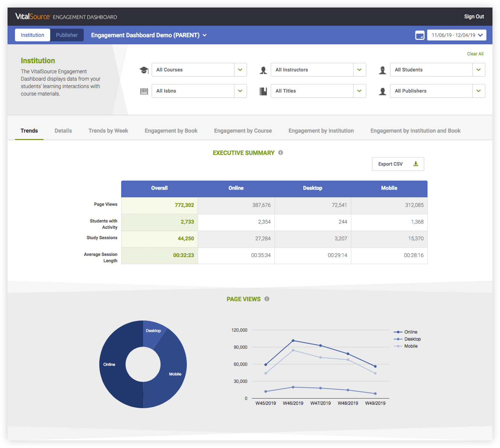This screenshot has height=448, width=500.
Task: Click the book Titles icon
Action: (x=263, y=91)
